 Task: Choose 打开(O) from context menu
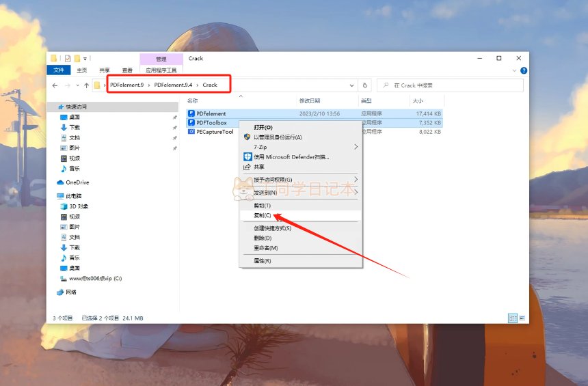click(x=301, y=128)
